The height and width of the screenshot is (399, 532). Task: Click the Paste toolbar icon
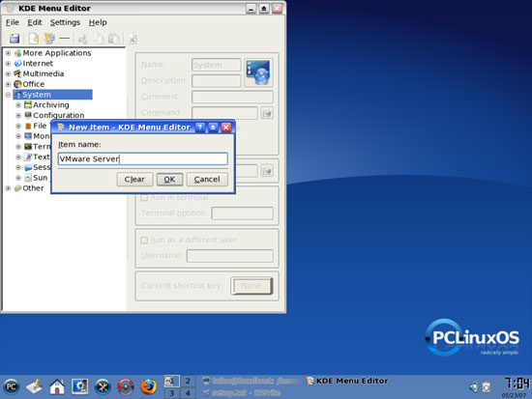coord(114,39)
